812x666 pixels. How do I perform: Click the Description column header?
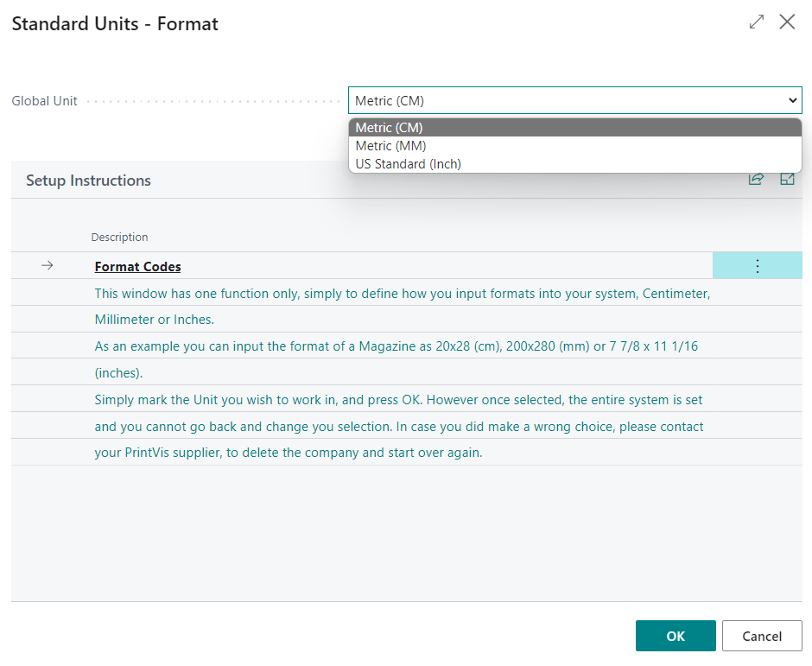(119, 237)
